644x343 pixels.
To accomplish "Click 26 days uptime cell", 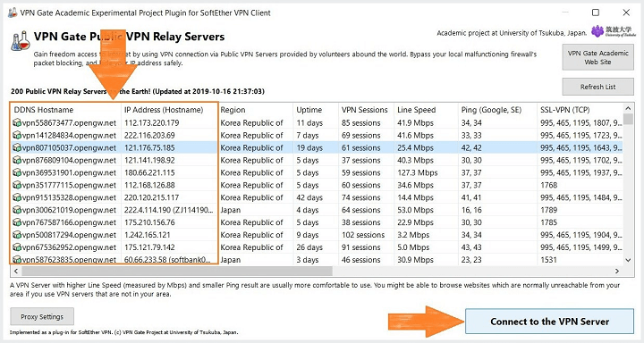I will 309,247.
